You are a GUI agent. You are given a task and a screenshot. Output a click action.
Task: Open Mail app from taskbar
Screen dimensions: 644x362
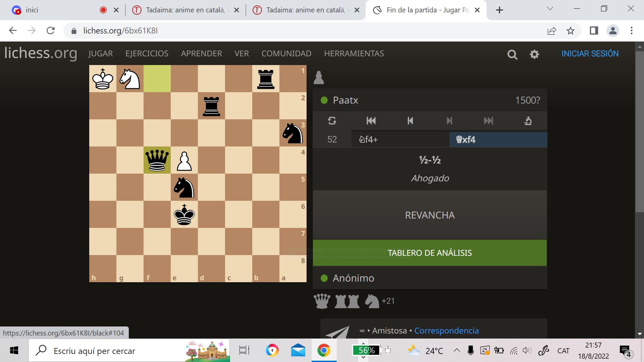click(x=298, y=351)
